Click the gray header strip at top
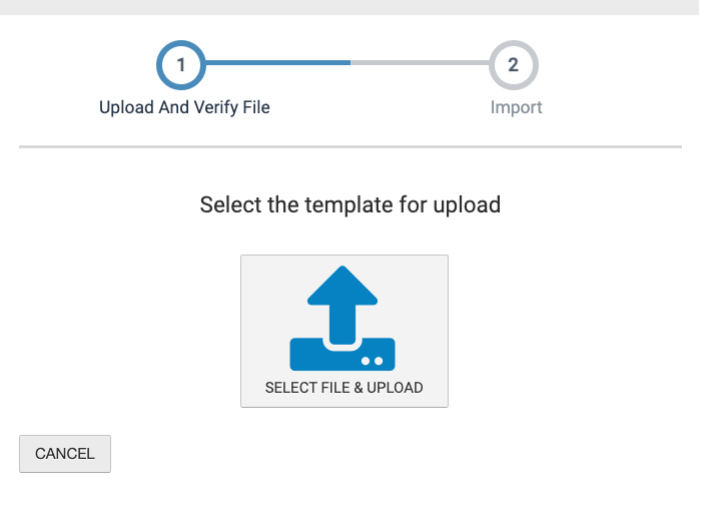 click(350, 7)
